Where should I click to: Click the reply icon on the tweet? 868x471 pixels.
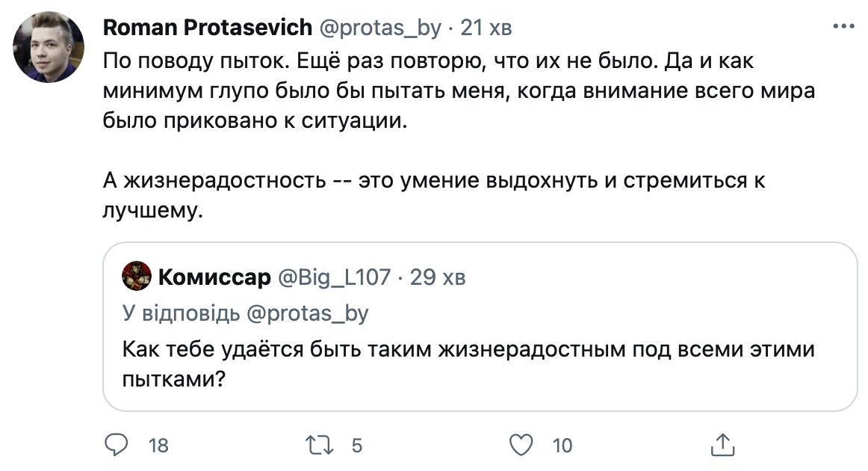[114, 444]
